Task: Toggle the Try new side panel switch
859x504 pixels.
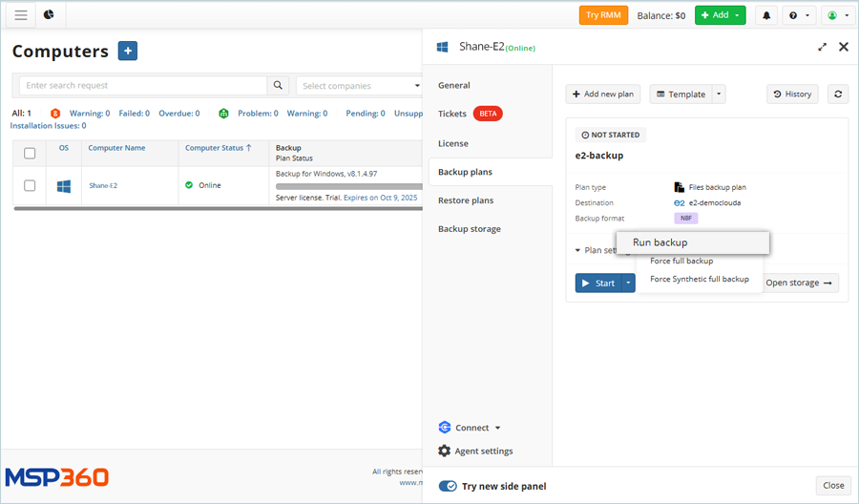Action: [x=448, y=486]
